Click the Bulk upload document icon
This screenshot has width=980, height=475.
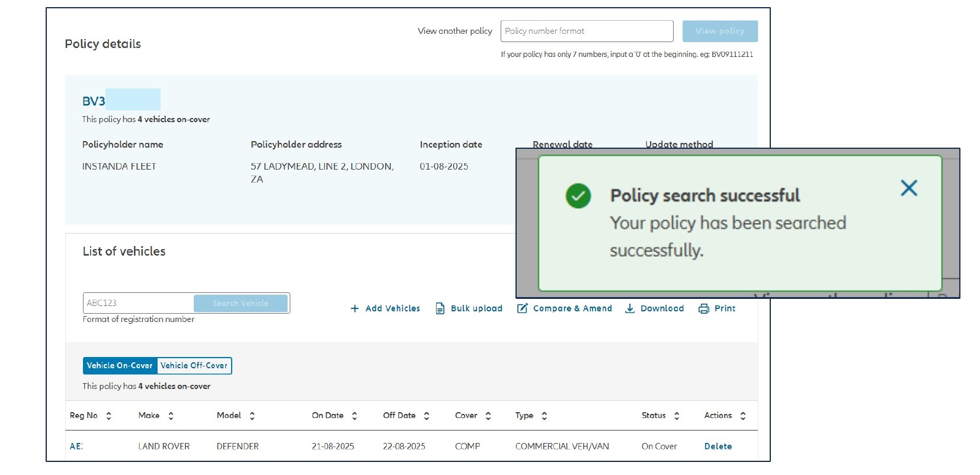(440, 308)
